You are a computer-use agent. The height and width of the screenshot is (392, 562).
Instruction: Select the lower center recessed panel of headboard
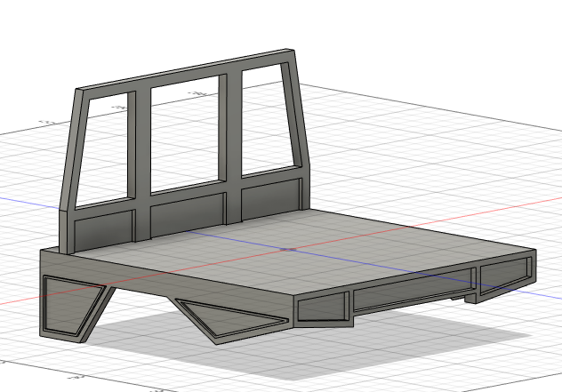click(x=188, y=215)
